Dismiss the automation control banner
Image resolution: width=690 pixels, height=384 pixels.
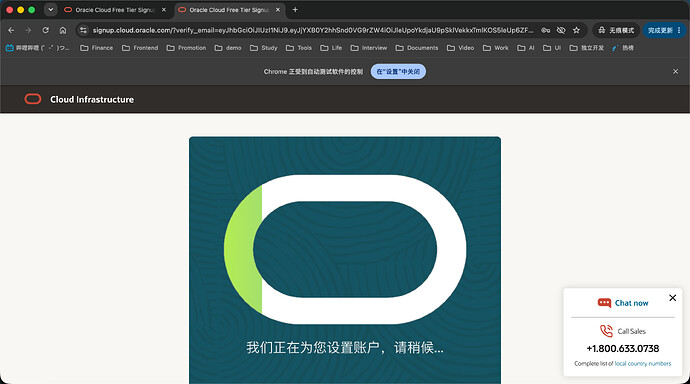[x=675, y=72]
